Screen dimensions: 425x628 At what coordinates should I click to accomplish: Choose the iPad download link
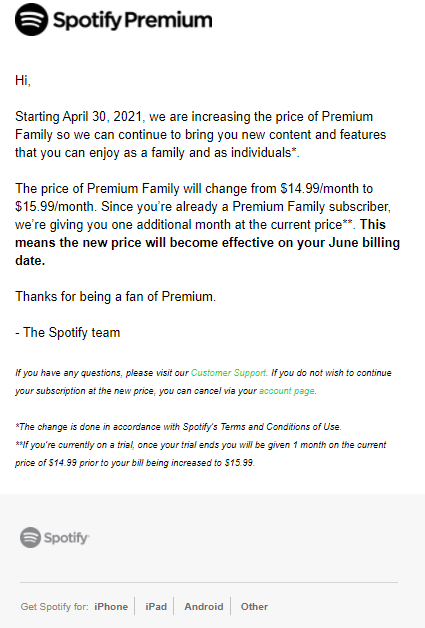156,606
